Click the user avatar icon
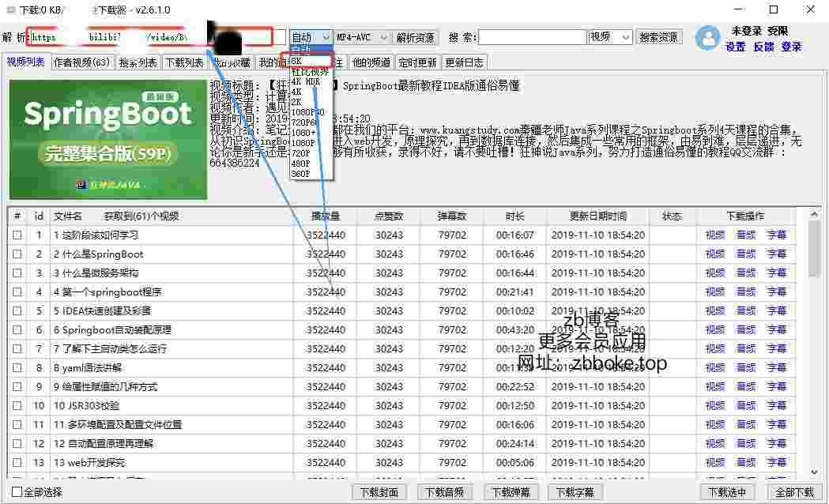The width and height of the screenshot is (829, 504). coord(708,38)
